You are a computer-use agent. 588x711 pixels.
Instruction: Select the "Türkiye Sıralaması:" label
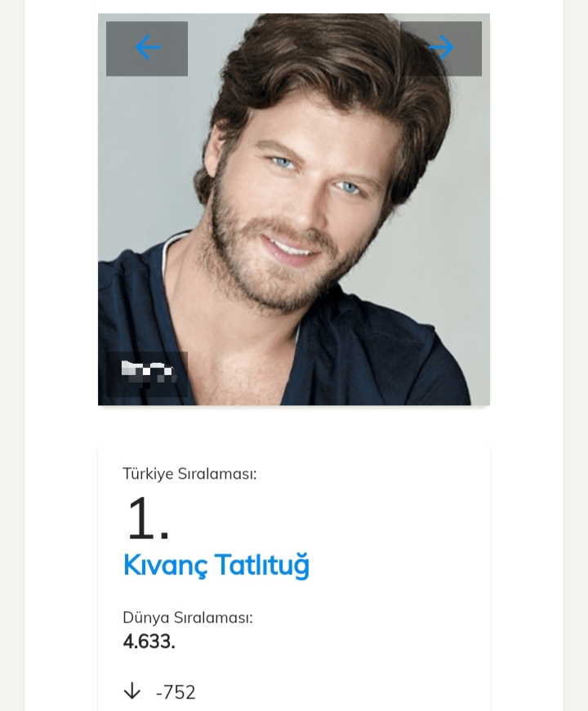tap(189, 473)
